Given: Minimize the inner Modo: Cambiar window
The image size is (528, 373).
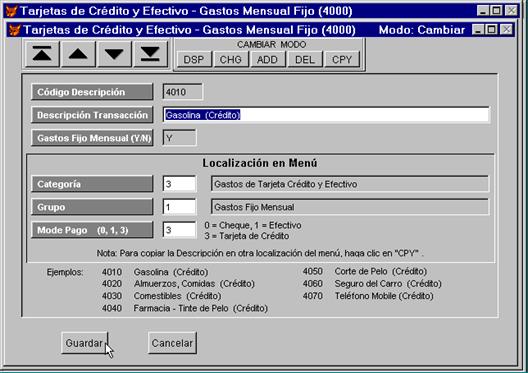Looking at the screenshot, I should [478, 30].
